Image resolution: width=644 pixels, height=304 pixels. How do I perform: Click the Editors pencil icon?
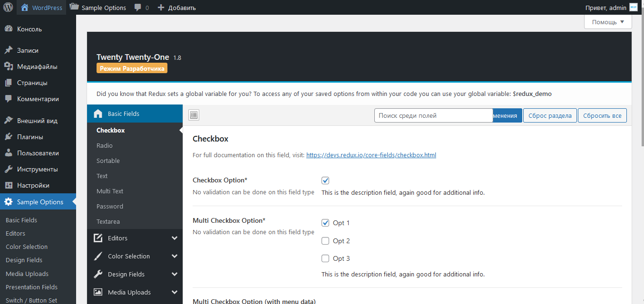(x=98, y=238)
